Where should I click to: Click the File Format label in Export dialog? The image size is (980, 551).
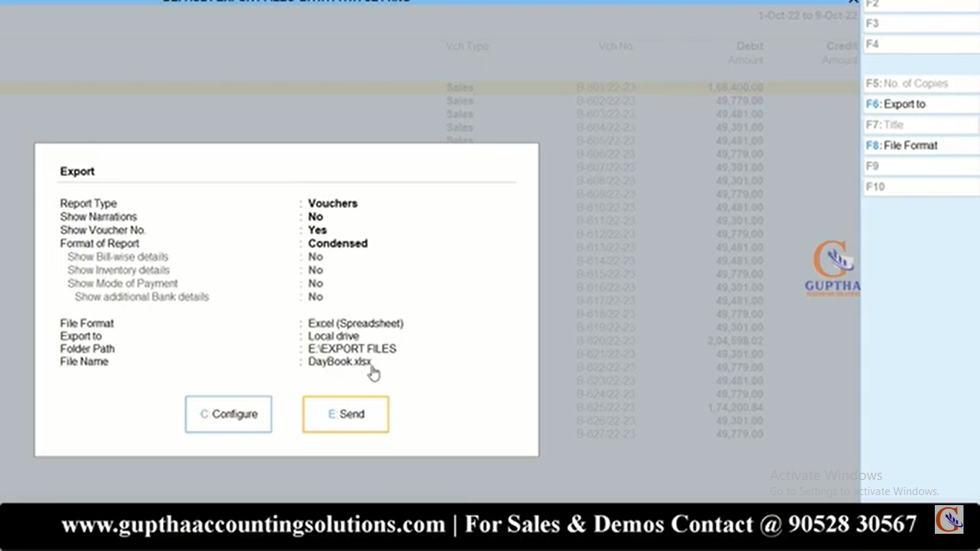tap(87, 324)
